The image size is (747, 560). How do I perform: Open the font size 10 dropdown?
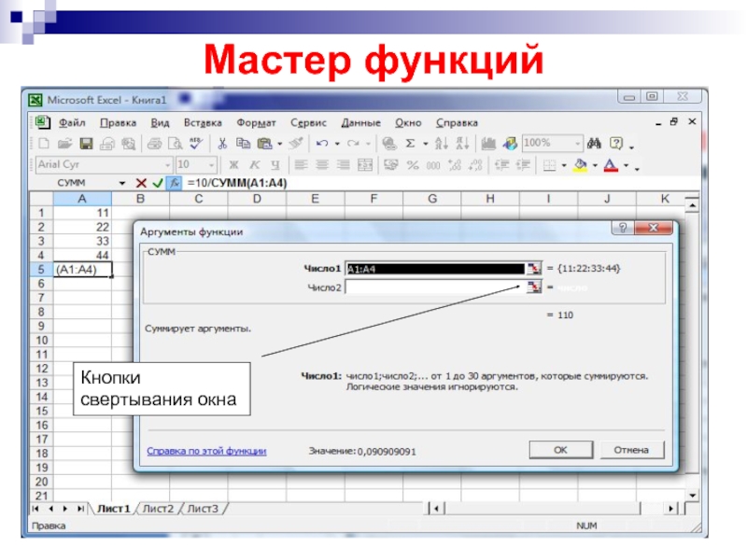coord(211,165)
